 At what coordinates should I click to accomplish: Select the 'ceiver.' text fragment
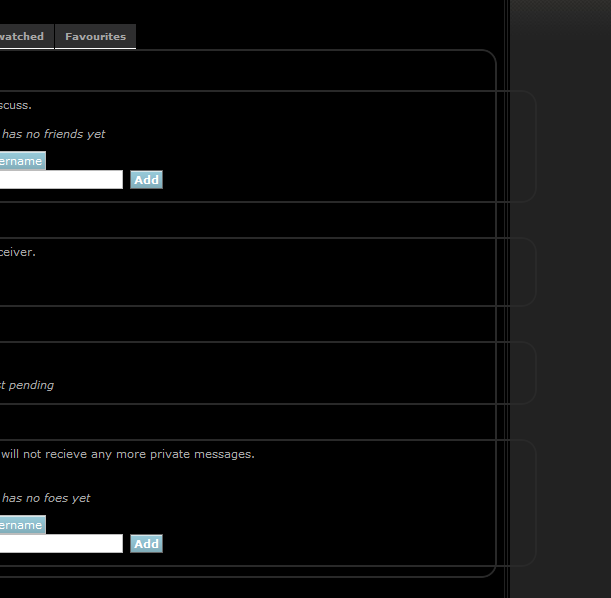pos(18,252)
